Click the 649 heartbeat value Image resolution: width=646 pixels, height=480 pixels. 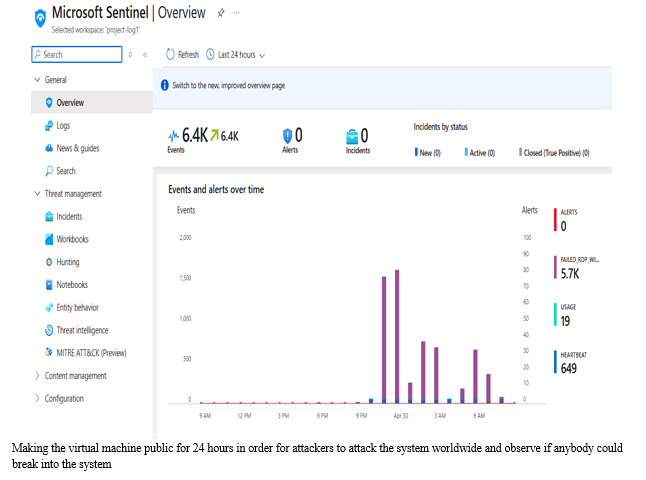(x=569, y=368)
